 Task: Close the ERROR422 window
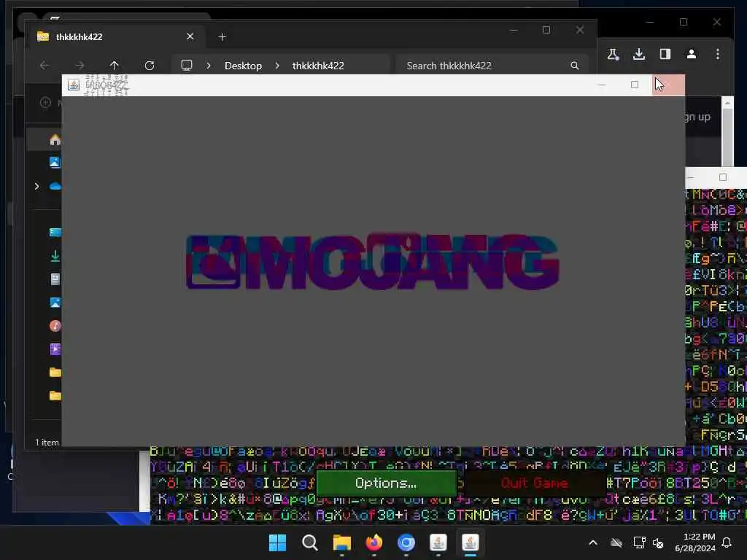tap(668, 85)
